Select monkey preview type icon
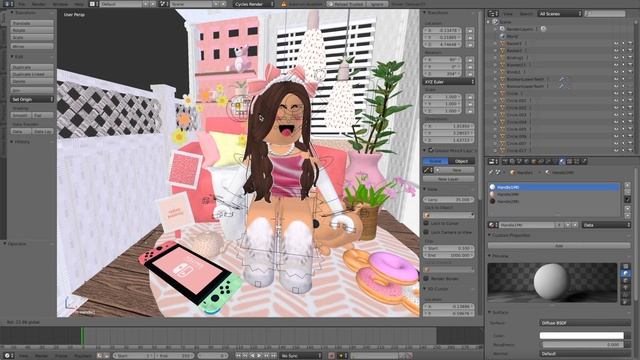 click(x=625, y=287)
